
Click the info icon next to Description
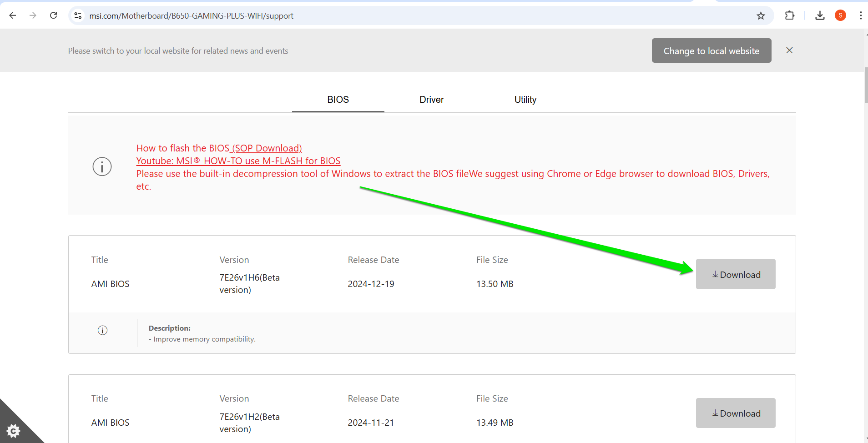pos(102,330)
